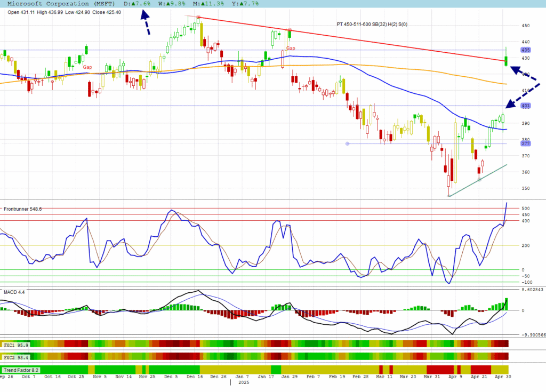Screen dimensions: 546x392
Task: Select the monthly change value M: 11.3%
Action: pyautogui.click(x=208, y=4)
